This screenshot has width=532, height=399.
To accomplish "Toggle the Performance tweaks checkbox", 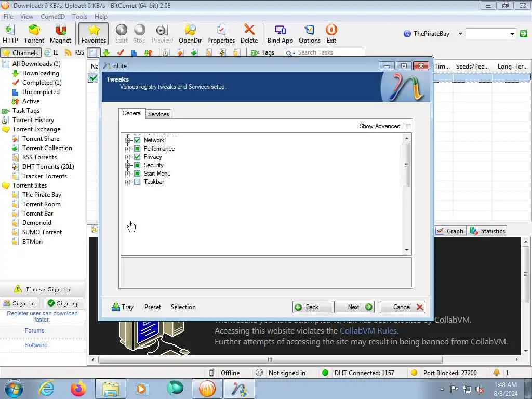I will pos(137,149).
